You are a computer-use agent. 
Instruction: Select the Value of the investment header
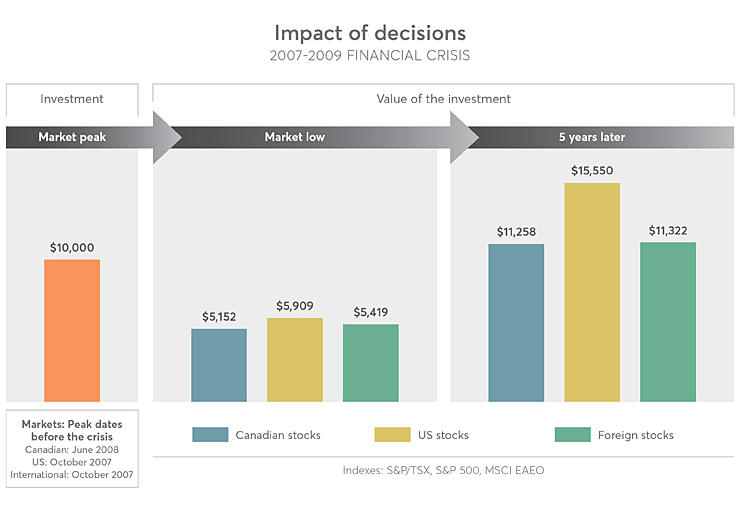443,99
